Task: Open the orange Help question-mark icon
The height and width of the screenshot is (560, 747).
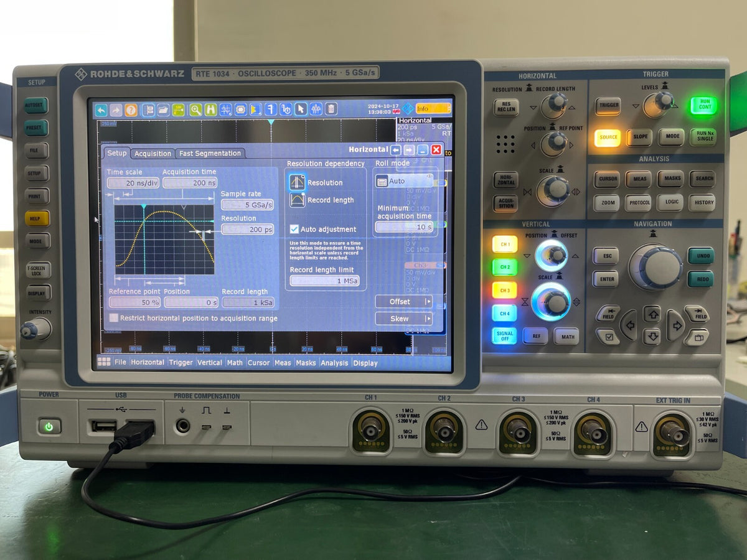Action: point(131,110)
